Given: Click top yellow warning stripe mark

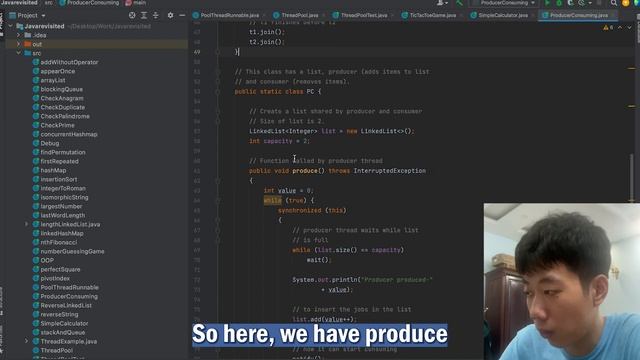Looking at the screenshot, I should 632,69.
